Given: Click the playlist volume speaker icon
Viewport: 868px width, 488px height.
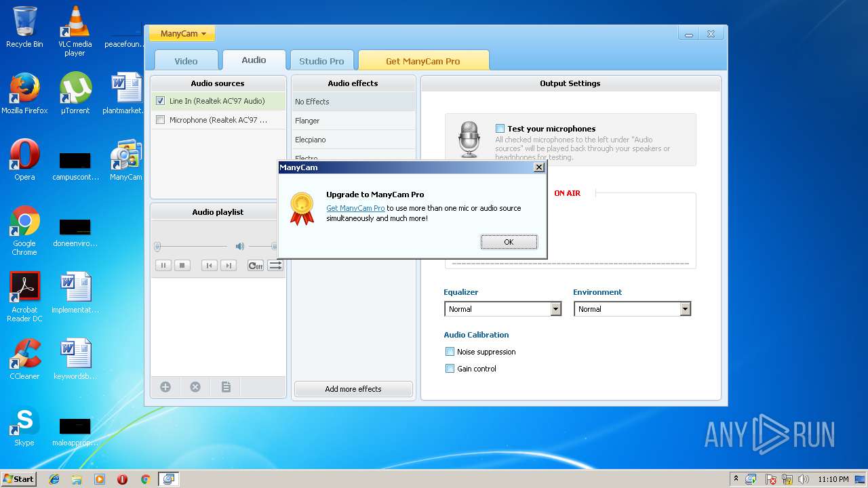Looking at the screenshot, I should 239,246.
